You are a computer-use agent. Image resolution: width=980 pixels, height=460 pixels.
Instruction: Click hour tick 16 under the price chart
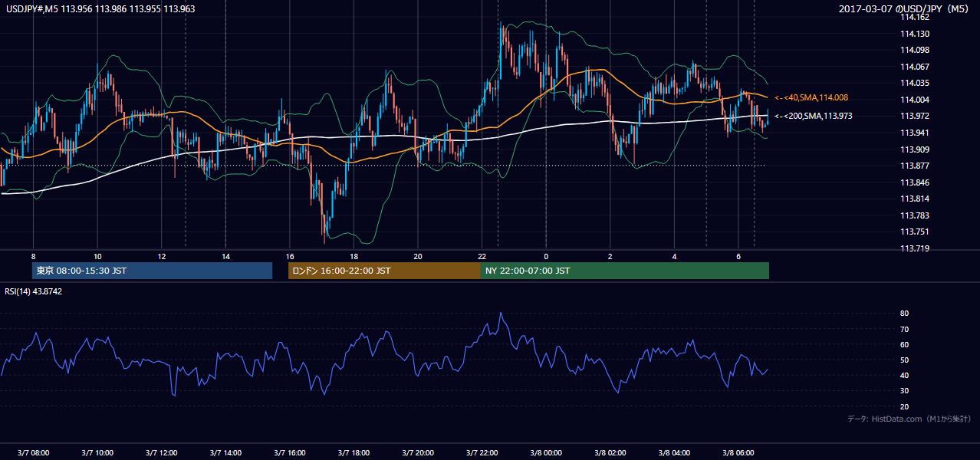289,256
